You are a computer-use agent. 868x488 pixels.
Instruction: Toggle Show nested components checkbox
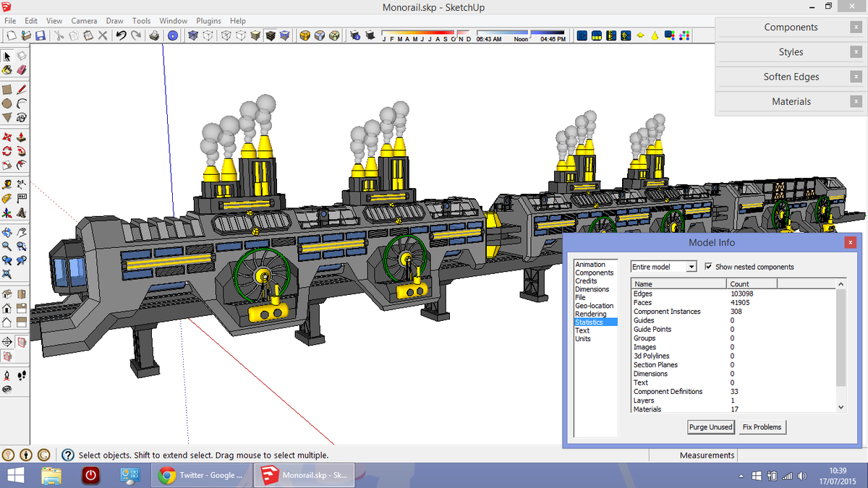coord(708,267)
